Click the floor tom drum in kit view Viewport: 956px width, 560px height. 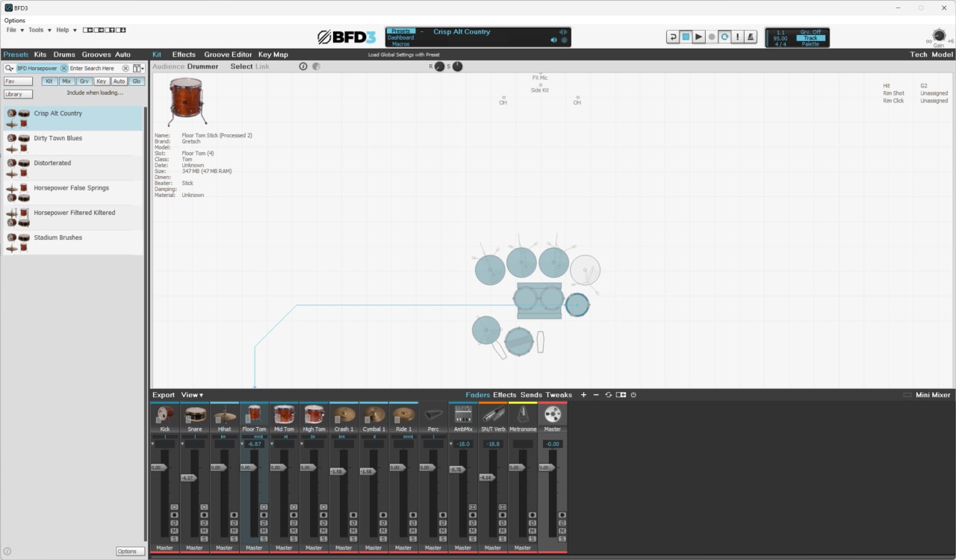click(577, 305)
